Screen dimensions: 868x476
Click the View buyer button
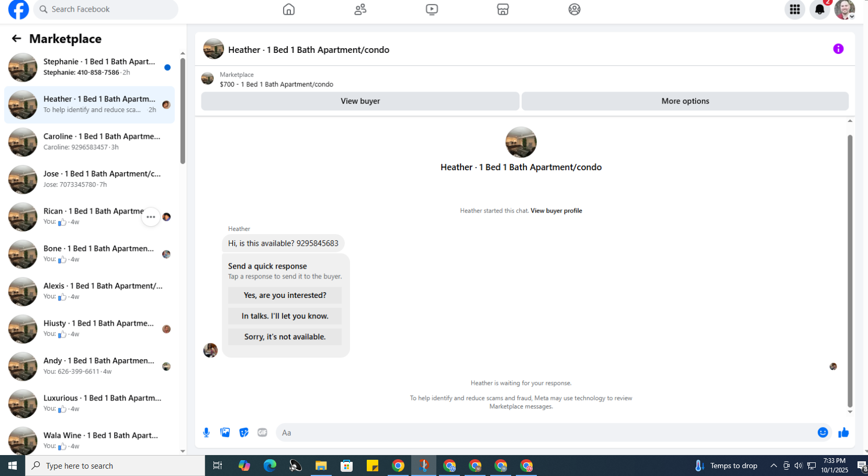coord(360,101)
